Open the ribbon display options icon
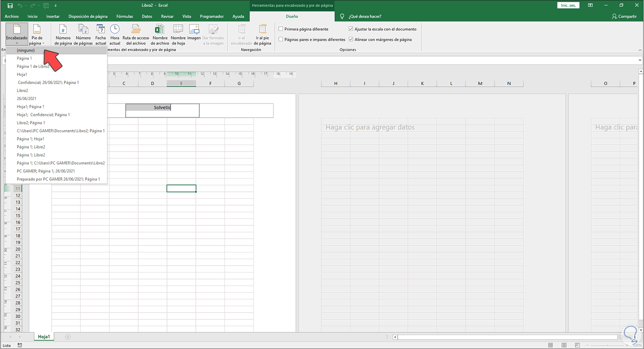Viewport: 644px width, 349px height. [x=590, y=6]
